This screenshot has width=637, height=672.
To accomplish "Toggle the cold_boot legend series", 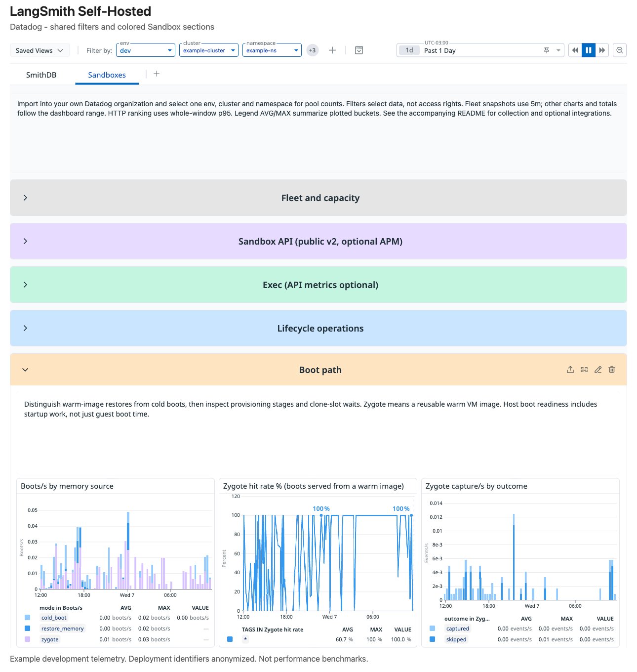I will 54,618.
